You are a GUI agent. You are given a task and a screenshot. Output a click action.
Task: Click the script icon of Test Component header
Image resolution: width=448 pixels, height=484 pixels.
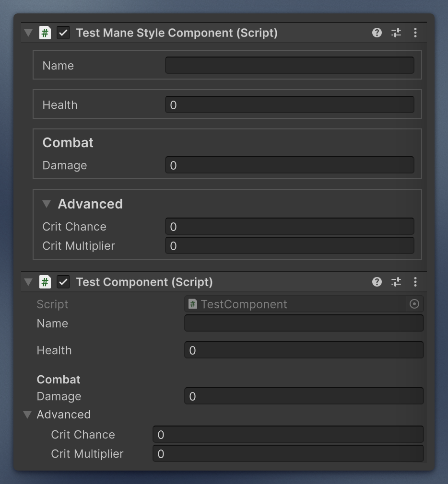pos(45,281)
